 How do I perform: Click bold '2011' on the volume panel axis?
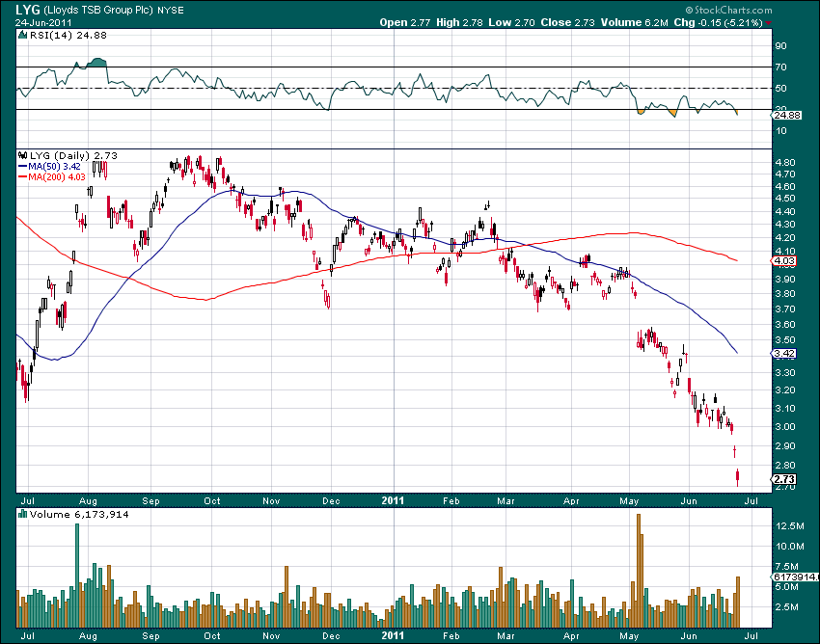(x=393, y=635)
